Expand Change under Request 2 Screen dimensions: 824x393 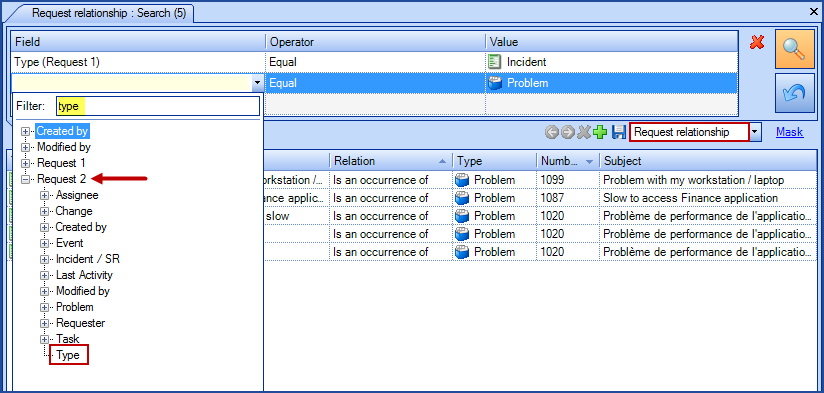[x=44, y=211]
